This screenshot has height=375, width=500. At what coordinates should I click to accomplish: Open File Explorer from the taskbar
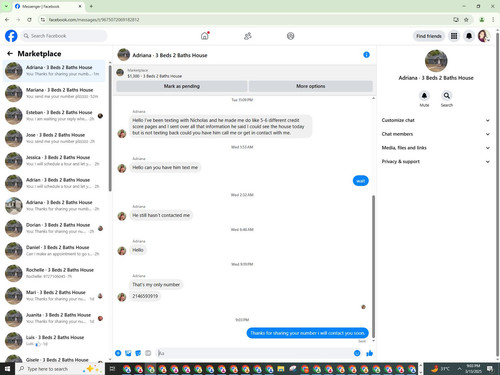(x=281, y=369)
